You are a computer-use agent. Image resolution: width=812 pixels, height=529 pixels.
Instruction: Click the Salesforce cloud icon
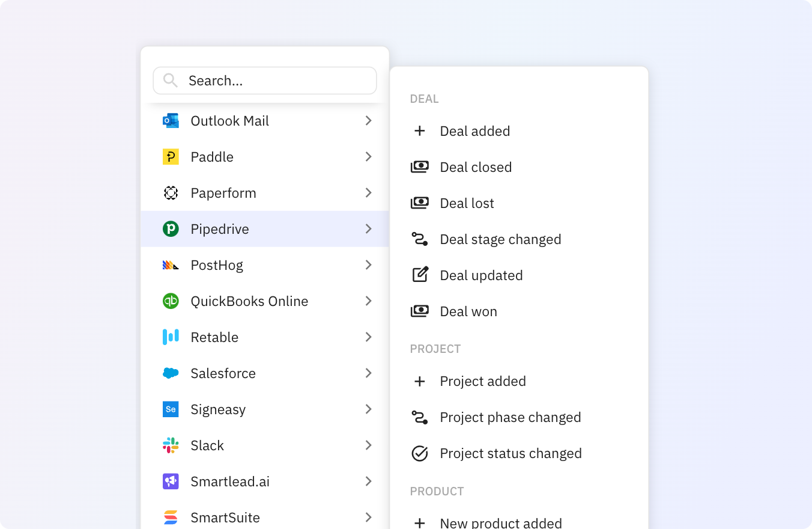point(171,373)
